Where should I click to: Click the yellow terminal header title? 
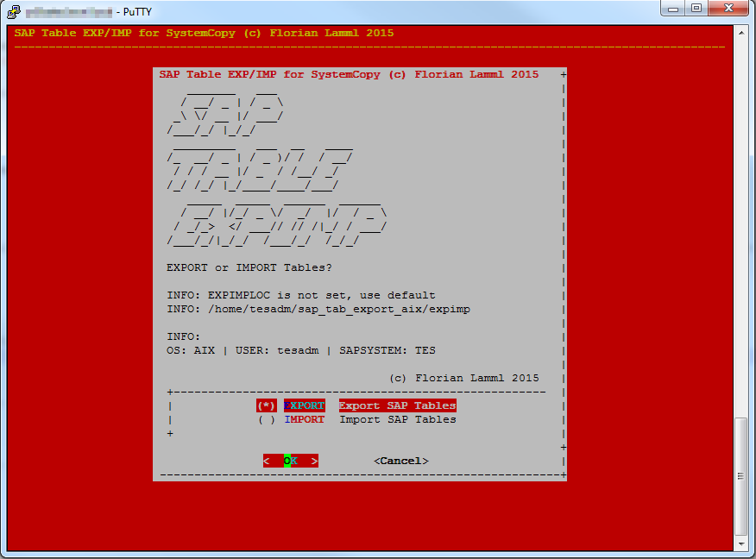click(204, 34)
